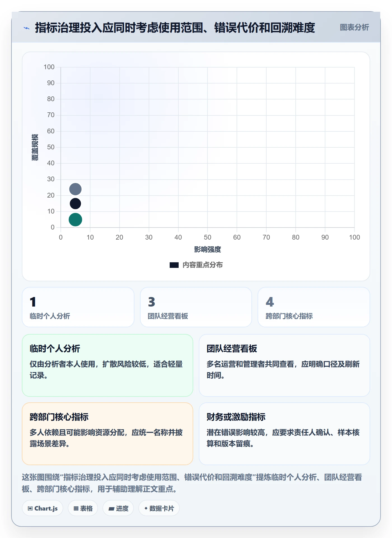Click the 图表分析 label in header

click(x=354, y=27)
